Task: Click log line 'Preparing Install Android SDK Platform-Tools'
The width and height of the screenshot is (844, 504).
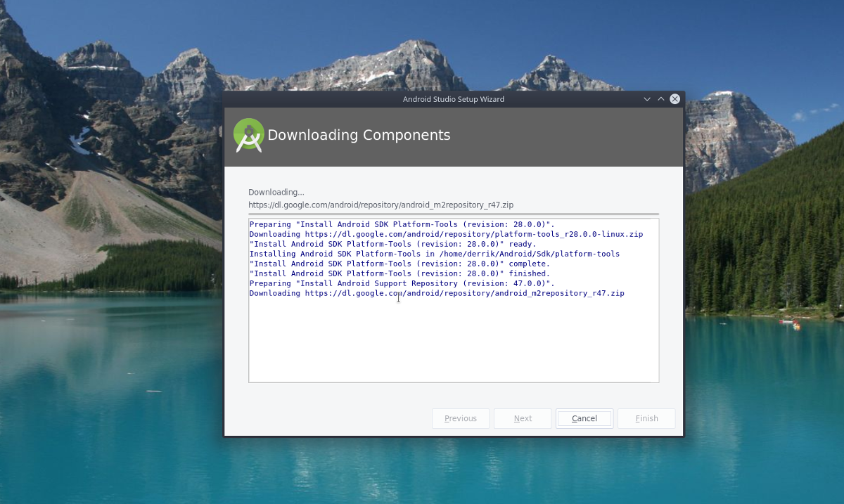Action: pos(402,224)
